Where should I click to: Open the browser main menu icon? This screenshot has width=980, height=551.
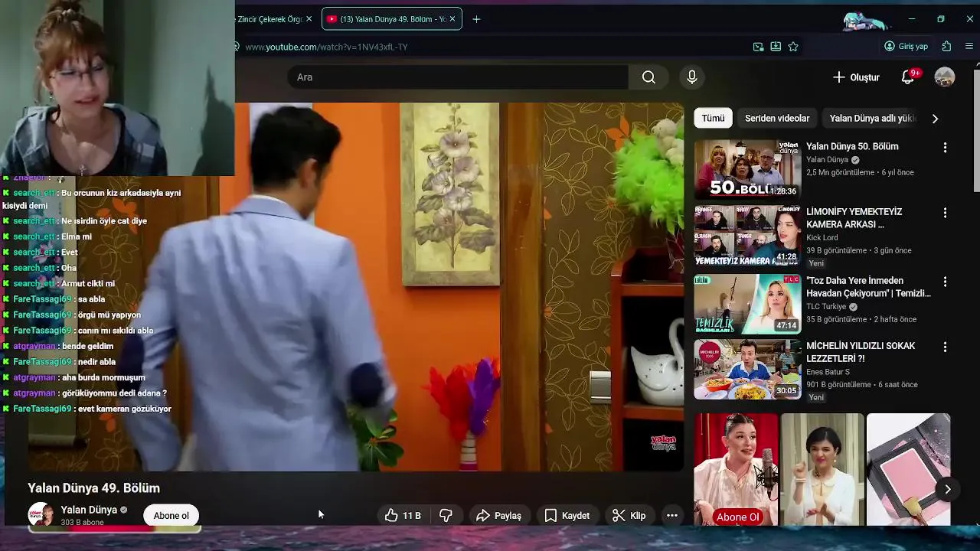(969, 47)
